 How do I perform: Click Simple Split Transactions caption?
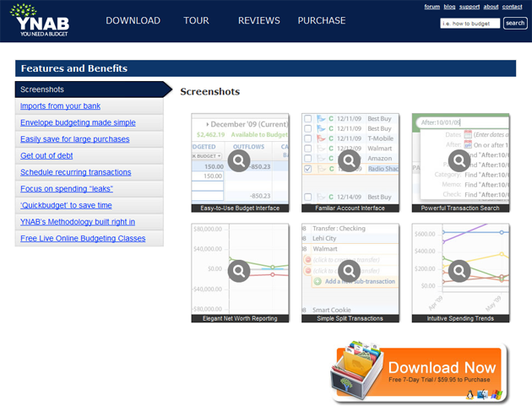point(350,318)
